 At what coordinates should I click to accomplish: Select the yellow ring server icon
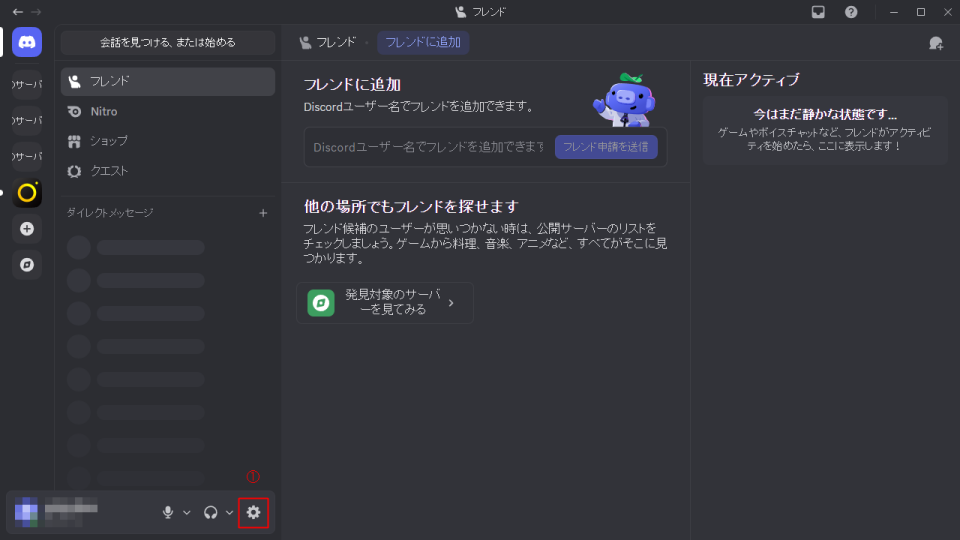pyautogui.click(x=27, y=192)
